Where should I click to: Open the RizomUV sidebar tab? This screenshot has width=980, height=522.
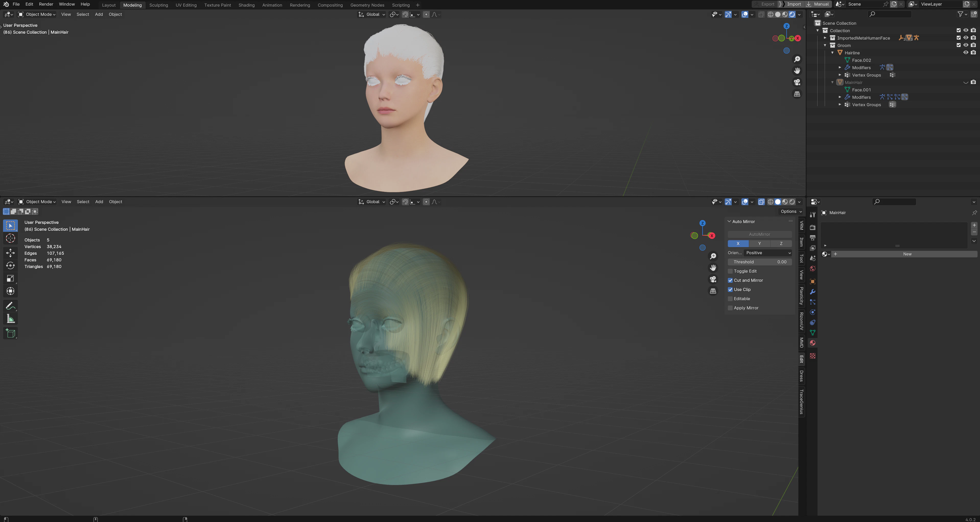click(x=802, y=321)
